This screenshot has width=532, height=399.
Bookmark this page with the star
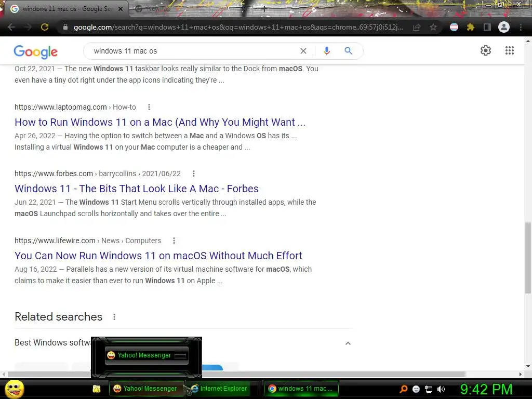click(x=433, y=27)
